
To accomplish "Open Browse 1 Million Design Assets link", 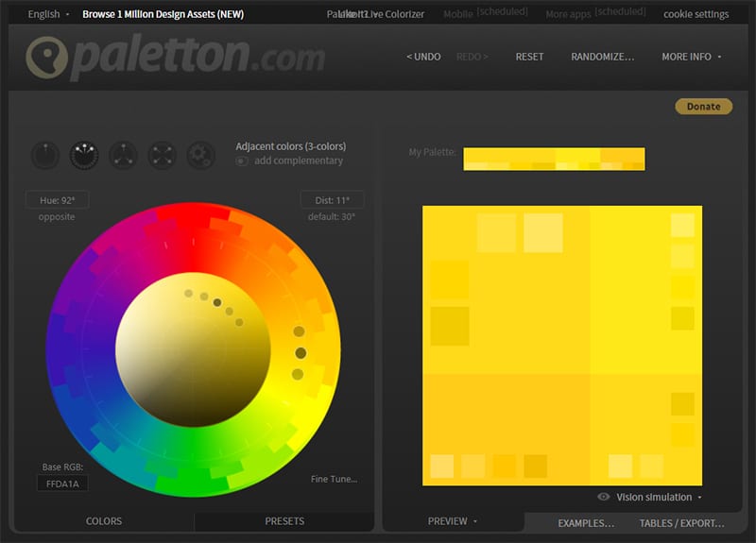I will 163,14.
